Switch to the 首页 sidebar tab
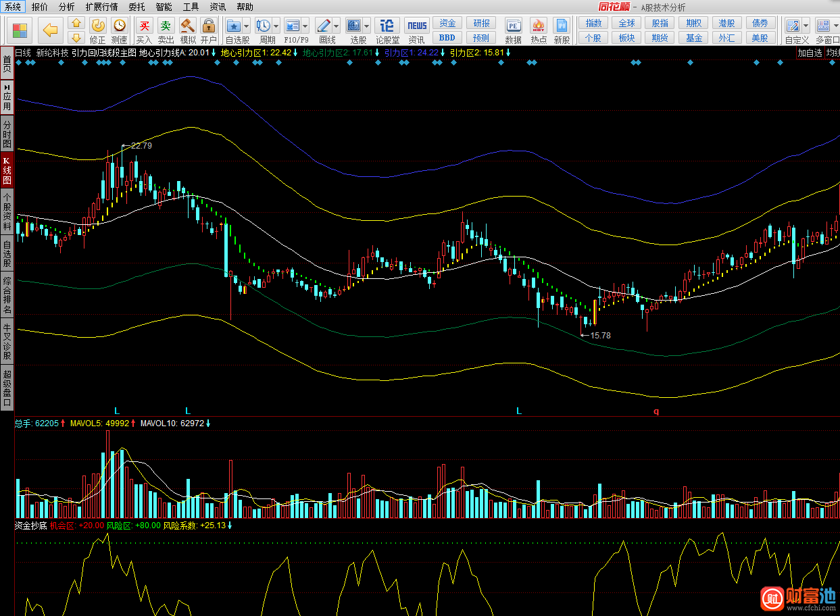 coord(7,64)
